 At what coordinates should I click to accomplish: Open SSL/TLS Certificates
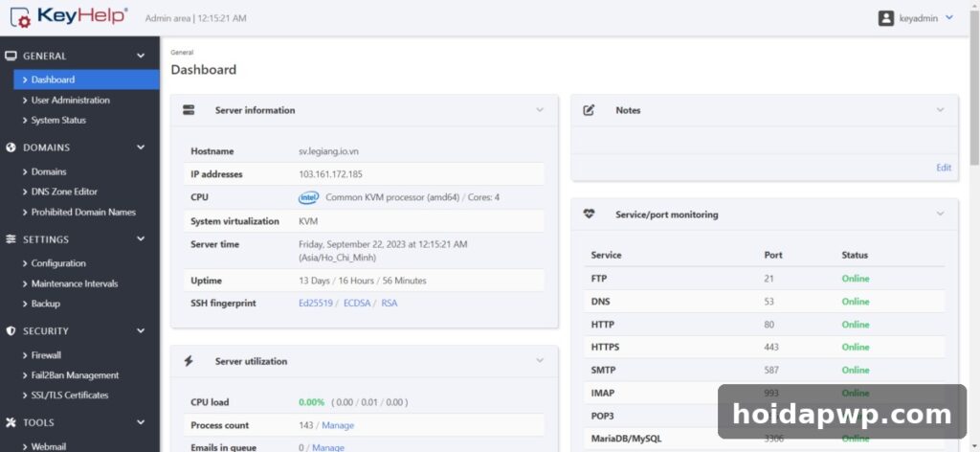69,395
